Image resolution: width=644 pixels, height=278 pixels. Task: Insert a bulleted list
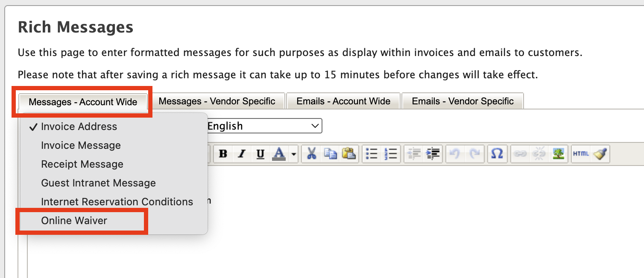pos(372,154)
